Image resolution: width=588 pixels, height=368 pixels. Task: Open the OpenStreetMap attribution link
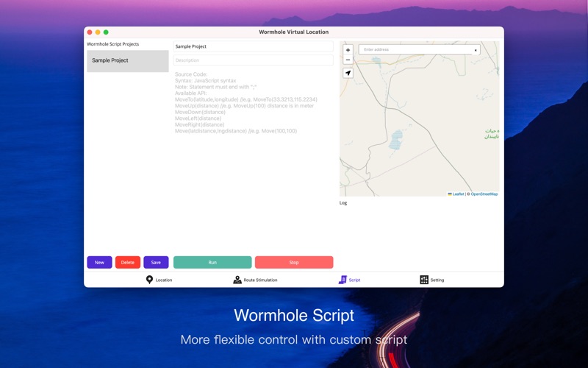coord(484,194)
